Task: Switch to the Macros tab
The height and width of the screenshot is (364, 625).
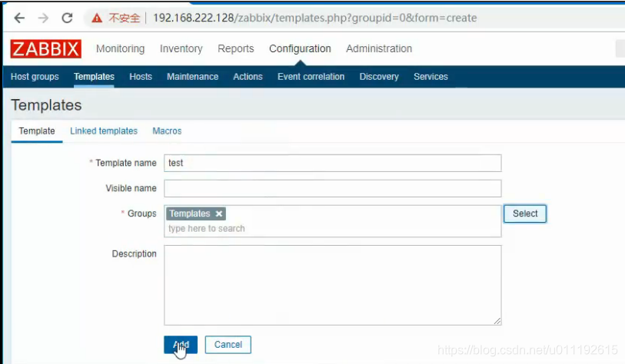Action: coord(167,131)
